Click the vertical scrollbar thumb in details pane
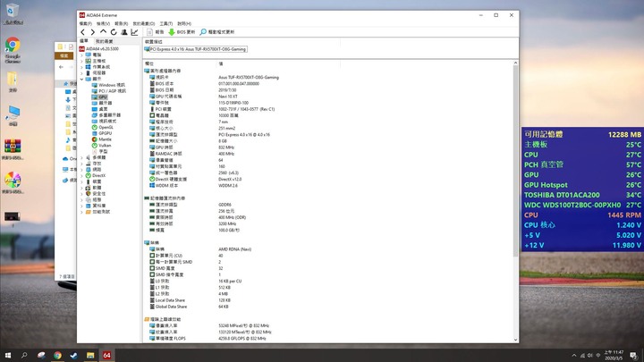This screenshot has height=362, width=644. [515, 161]
